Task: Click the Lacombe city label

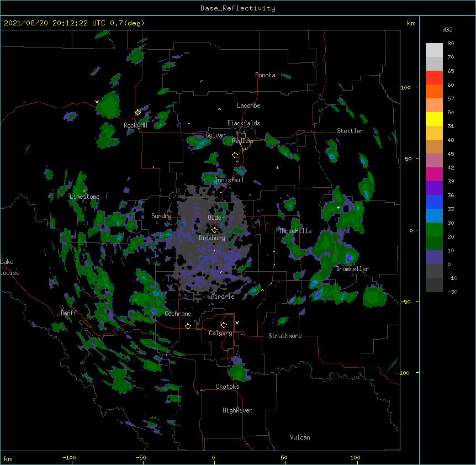Action: coord(248,105)
